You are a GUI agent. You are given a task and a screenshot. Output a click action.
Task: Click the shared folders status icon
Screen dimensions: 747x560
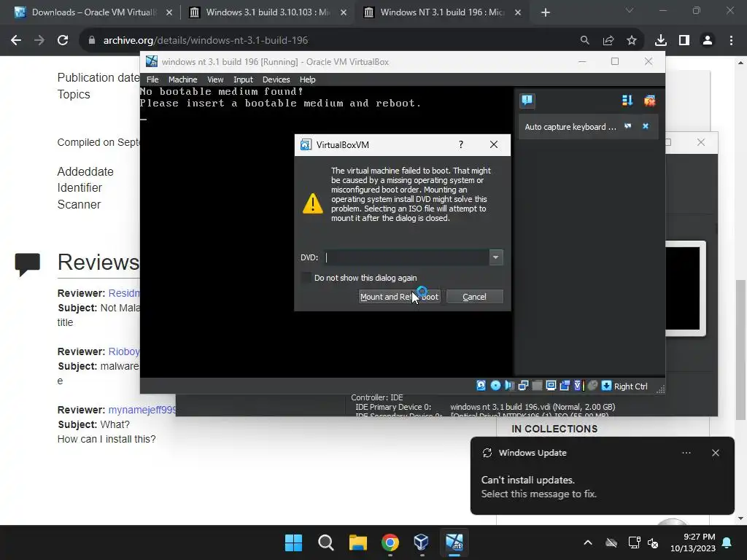click(x=565, y=386)
